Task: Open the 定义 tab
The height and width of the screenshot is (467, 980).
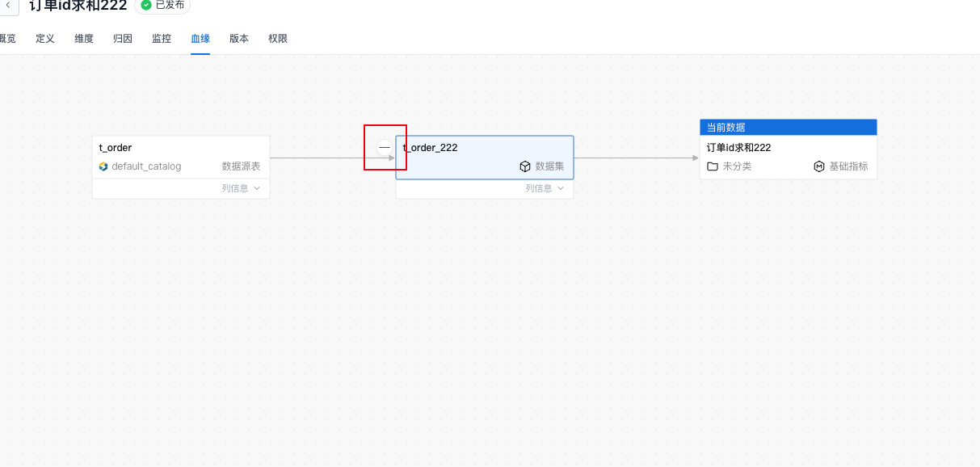Action: click(45, 39)
